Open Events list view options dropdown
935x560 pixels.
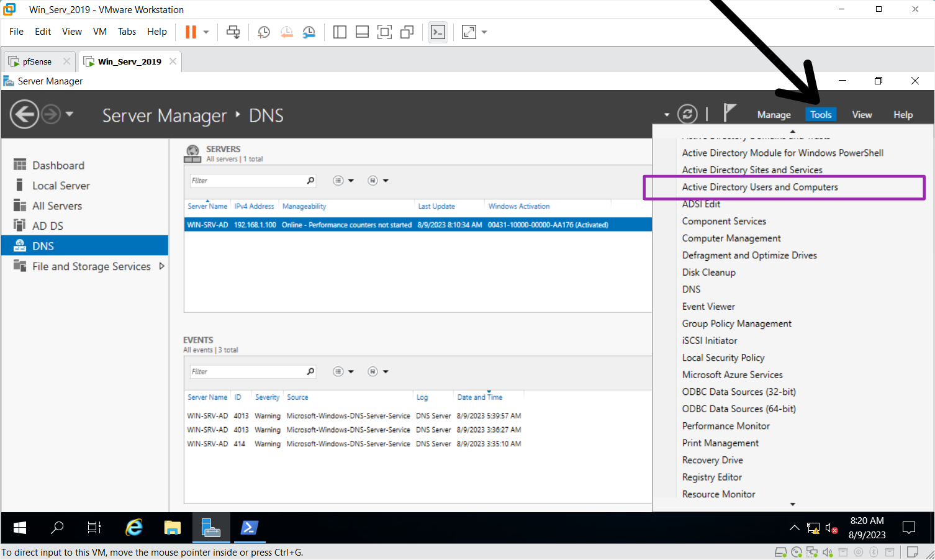[343, 372]
